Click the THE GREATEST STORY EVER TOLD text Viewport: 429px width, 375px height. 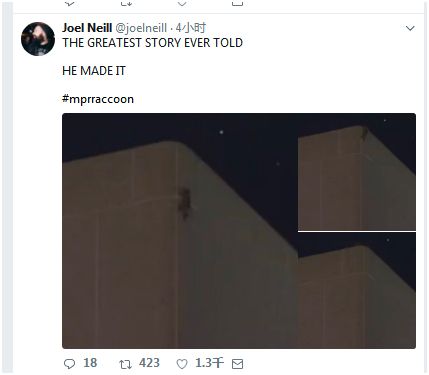(x=153, y=43)
